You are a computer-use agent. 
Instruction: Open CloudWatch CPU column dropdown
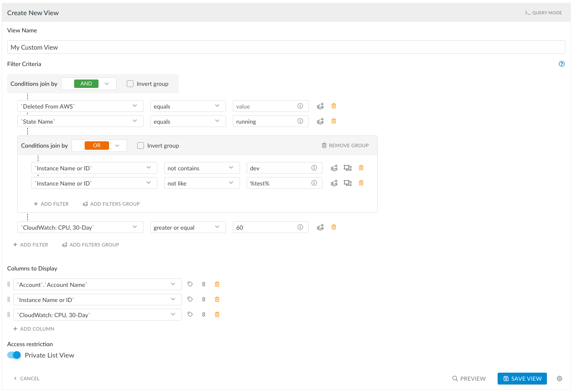(x=98, y=315)
